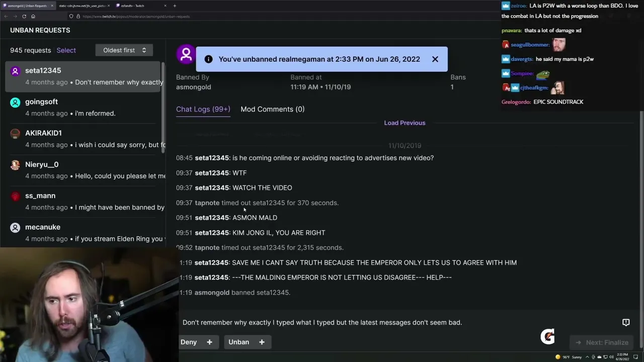Screen dimensions: 644x362
Task: Click Next: Finalize button
Action: [x=601, y=342]
